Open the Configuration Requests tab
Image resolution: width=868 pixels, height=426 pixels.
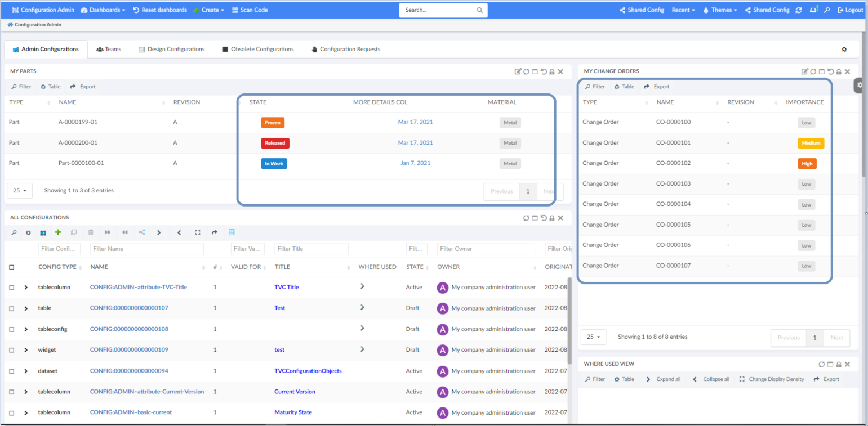[346, 50]
